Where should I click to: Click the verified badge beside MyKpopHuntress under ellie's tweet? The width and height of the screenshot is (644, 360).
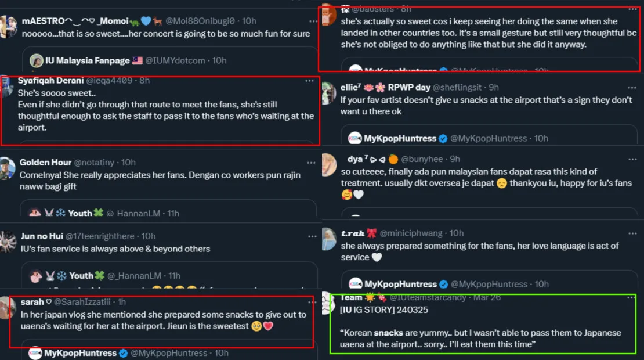443,138
